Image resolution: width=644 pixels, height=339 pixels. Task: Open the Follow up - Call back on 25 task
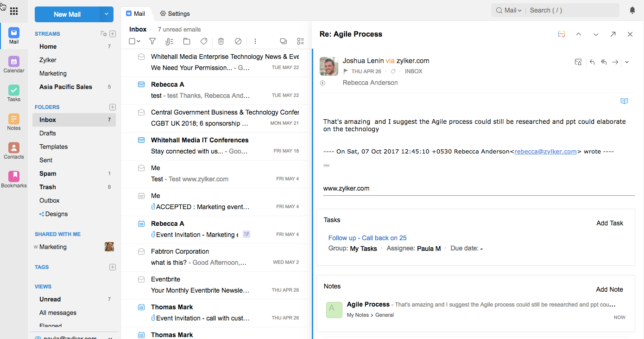367,238
